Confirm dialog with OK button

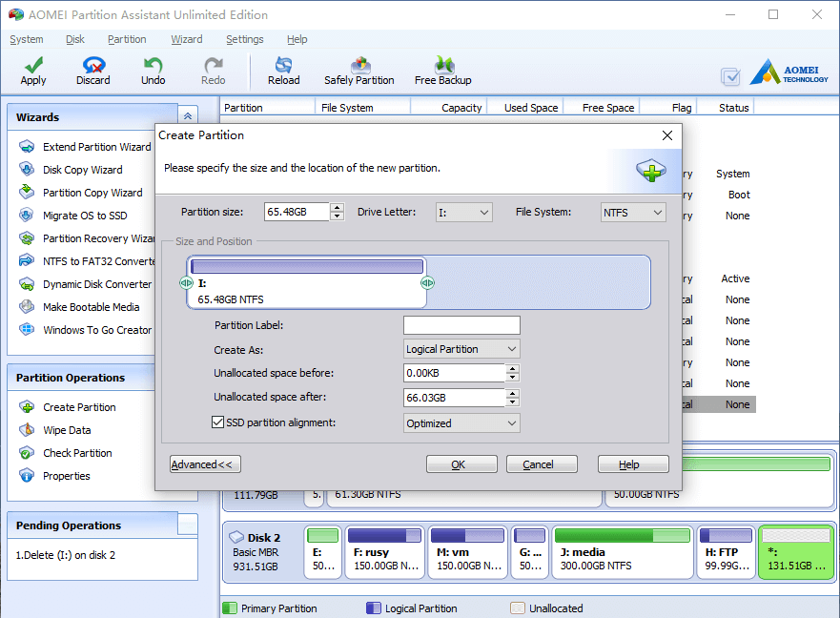point(461,464)
